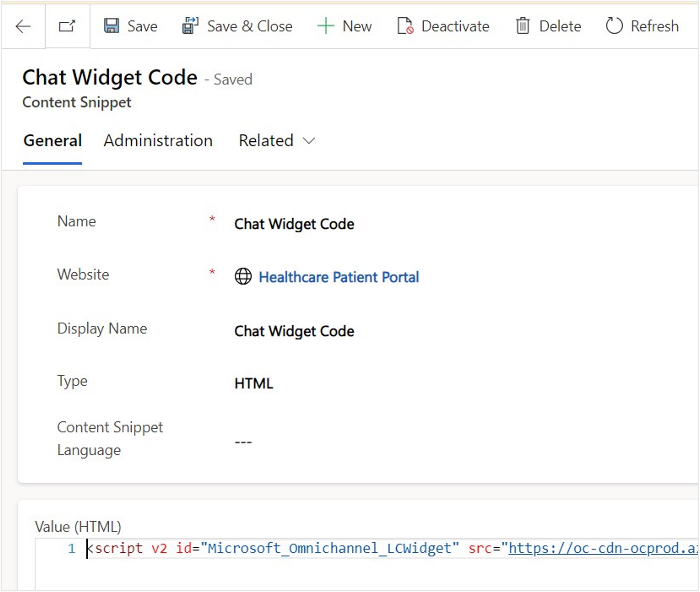Switch to the General tab

click(x=53, y=141)
